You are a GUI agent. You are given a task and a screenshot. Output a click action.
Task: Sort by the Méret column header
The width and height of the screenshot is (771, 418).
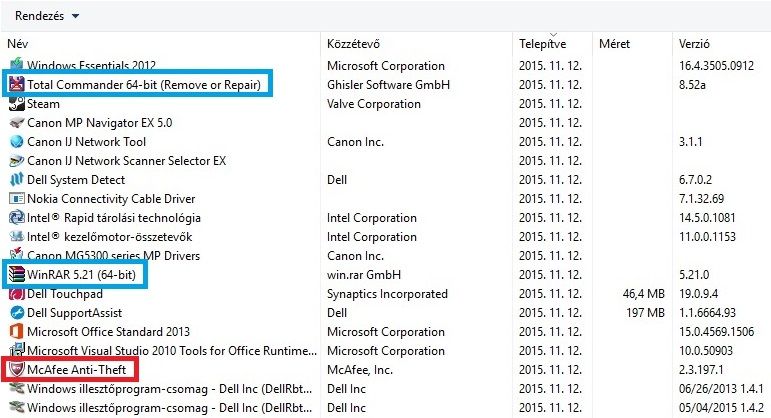pos(615,44)
